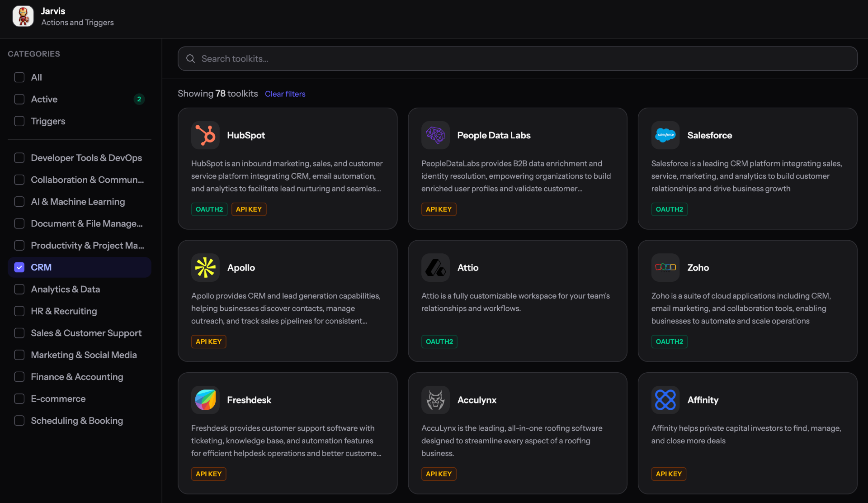Check the Developer Tools & DevOps checkbox

point(19,158)
